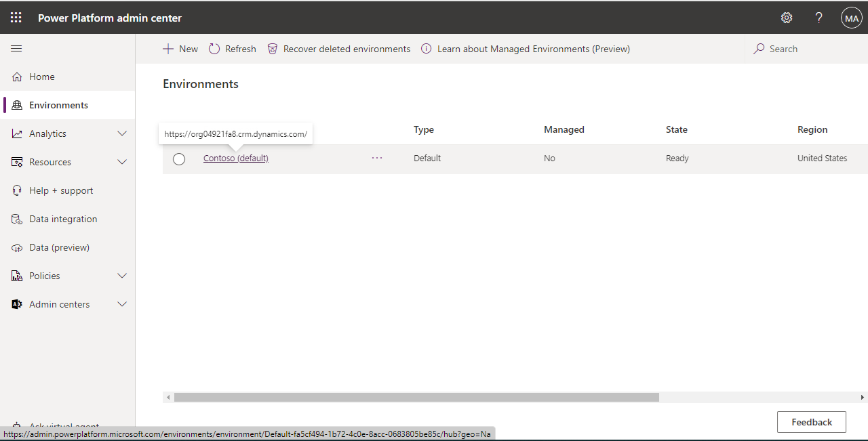Open the settings gear icon
Viewport: 868px width, 441px height.
tap(787, 18)
